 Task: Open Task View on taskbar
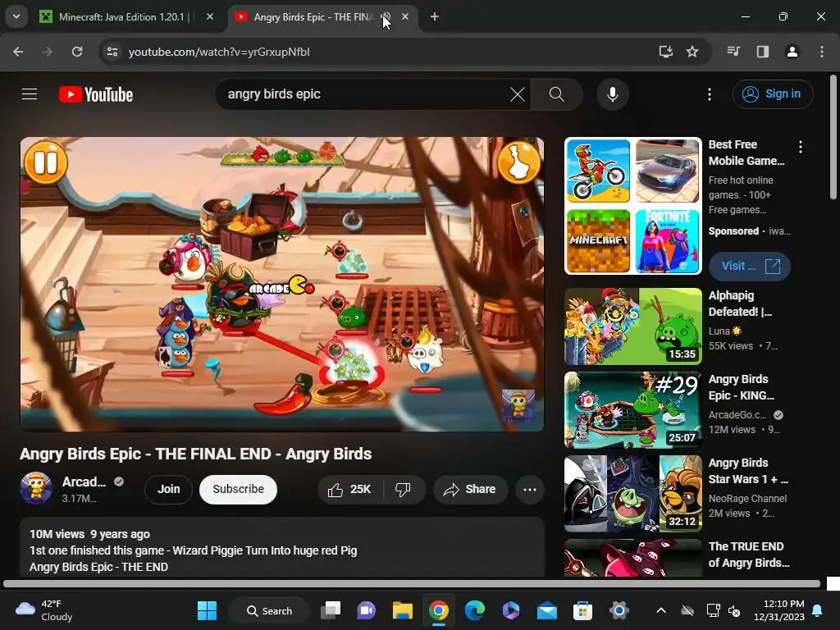331,610
